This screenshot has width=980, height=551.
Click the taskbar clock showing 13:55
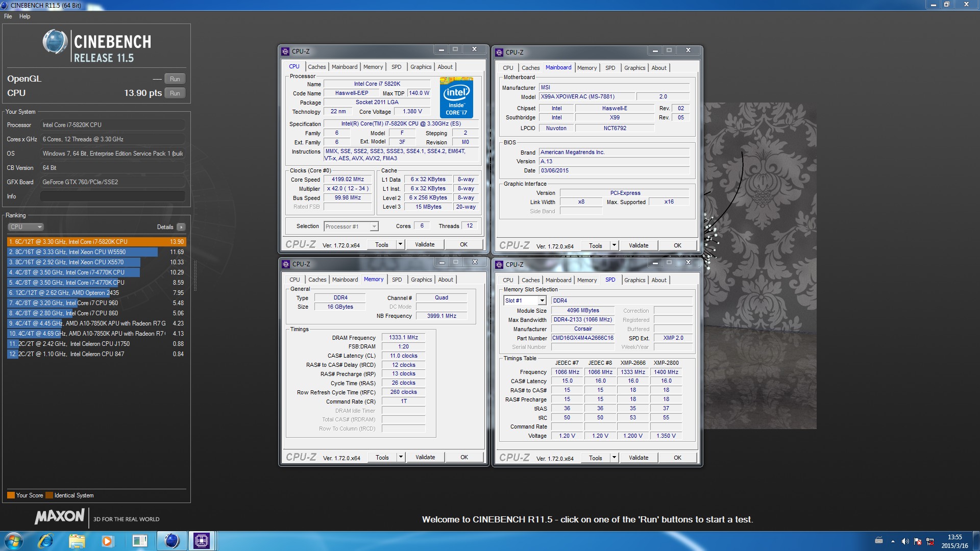954,541
